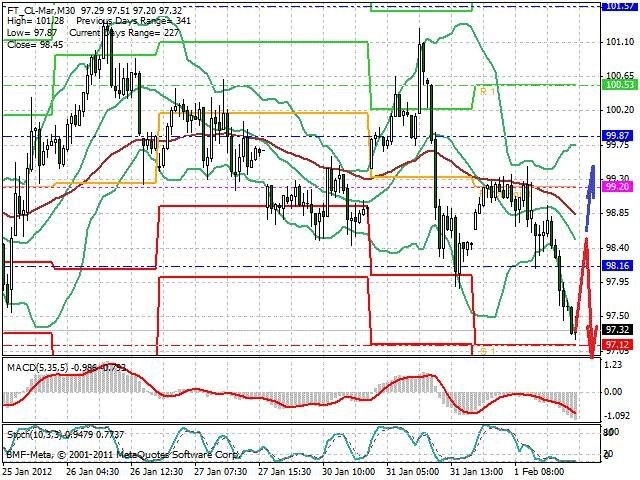Click the 31 Jan 05:00 time label
The width and height of the screenshot is (640, 480).
point(413,471)
